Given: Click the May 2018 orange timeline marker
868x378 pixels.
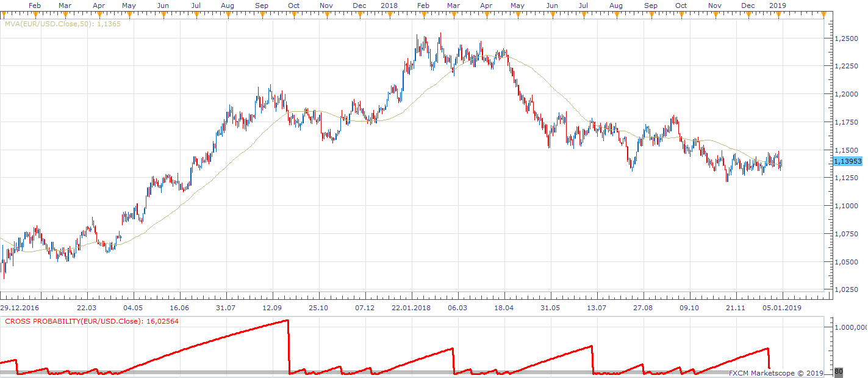Looking at the screenshot, I should tap(517, 15).
